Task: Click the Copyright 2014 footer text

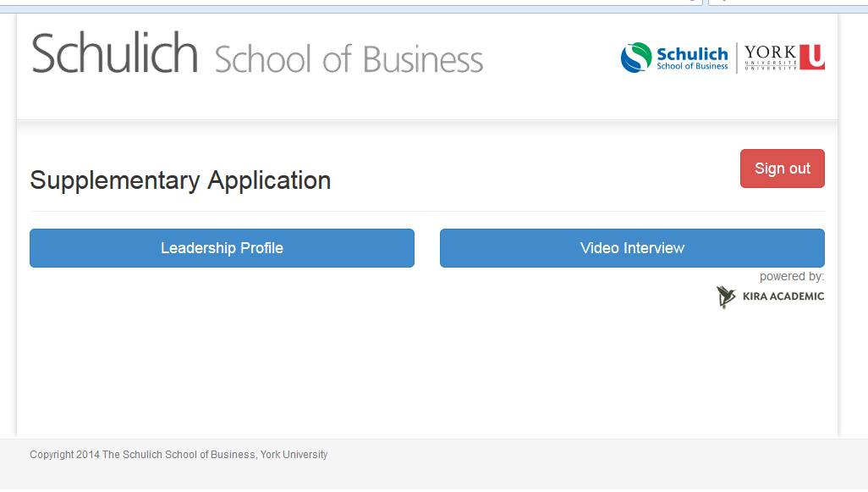Action: pos(65,455)
